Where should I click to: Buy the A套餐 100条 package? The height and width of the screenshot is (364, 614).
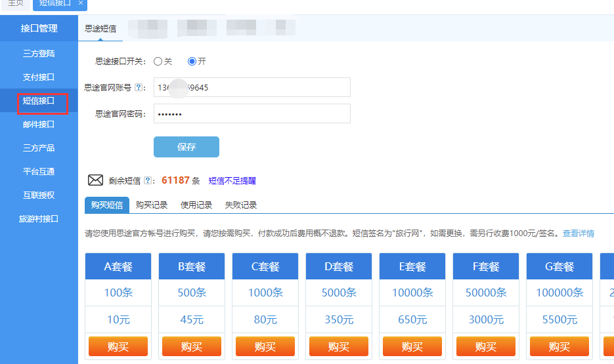118,346
